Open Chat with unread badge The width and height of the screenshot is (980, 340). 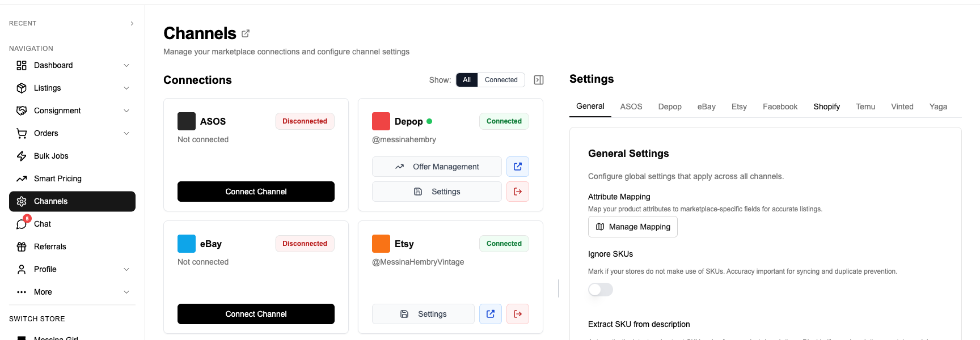(x=43, y=224)
